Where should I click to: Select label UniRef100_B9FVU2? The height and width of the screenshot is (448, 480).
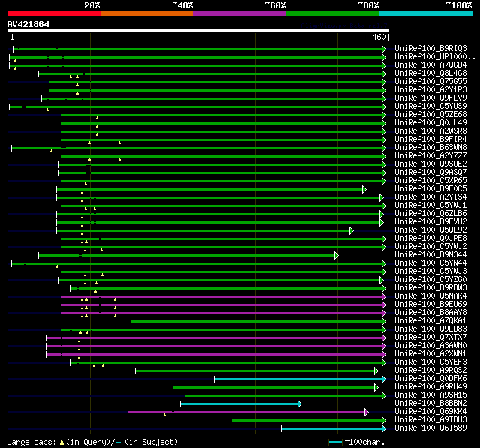click(x=430, y=221)
